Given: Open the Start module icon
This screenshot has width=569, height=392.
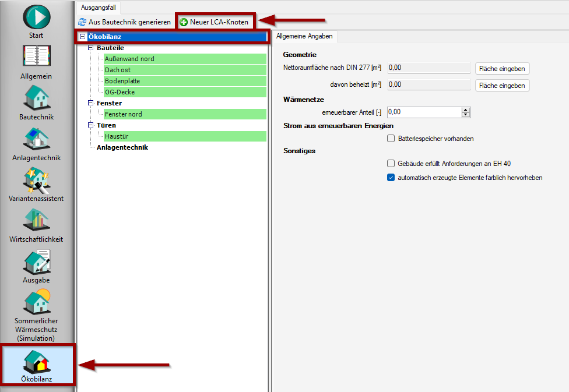Looking at the screenshot, I should pos(36,17).
